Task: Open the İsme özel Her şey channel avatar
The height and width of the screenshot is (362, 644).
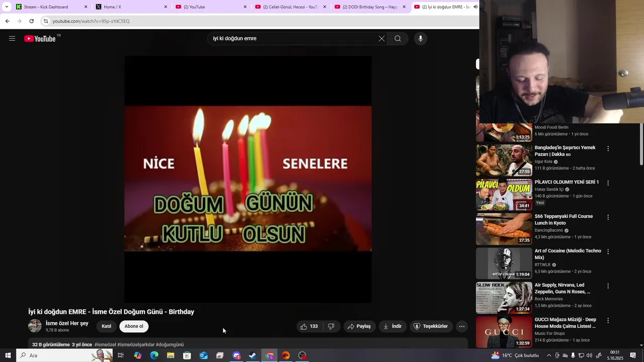Action: [35, 326]
